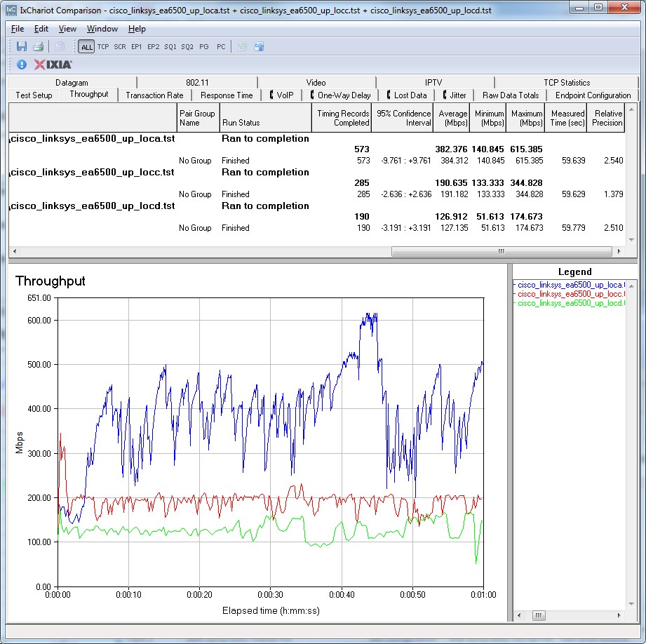This screenshot has width=646, height=644.
Task: Toggle the PG filter button
Action: [204, 46]
